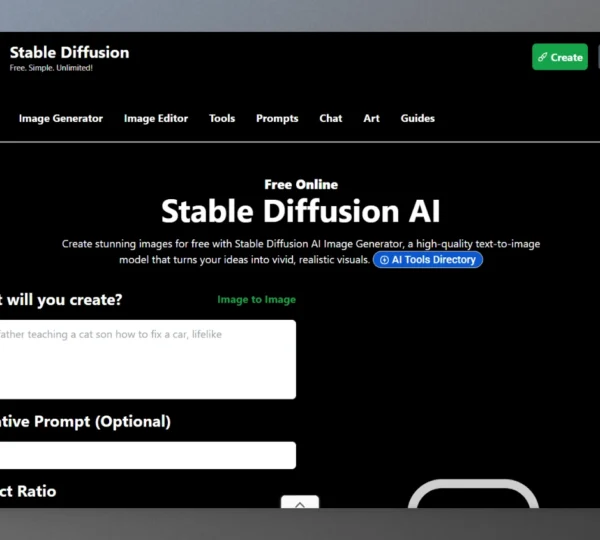This screenshot has height=540, width=600.
Task: Select Tools in the navigation bar
Action: point(222,118)
